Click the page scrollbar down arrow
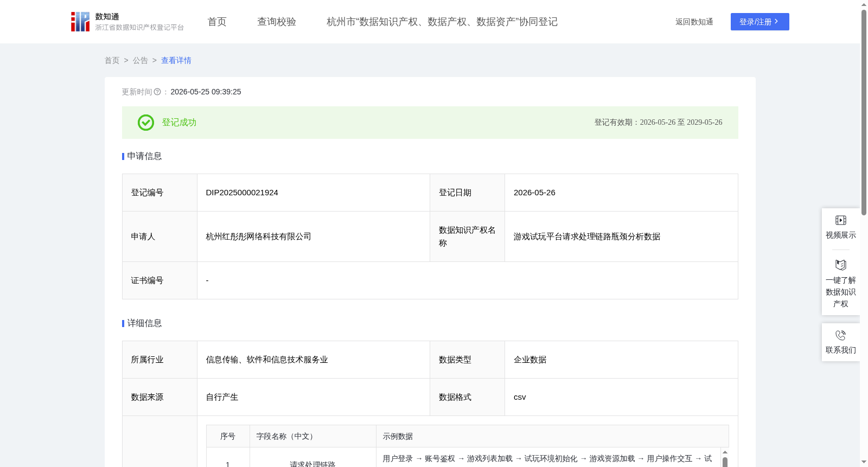868x467 pixels. [864, 462]
